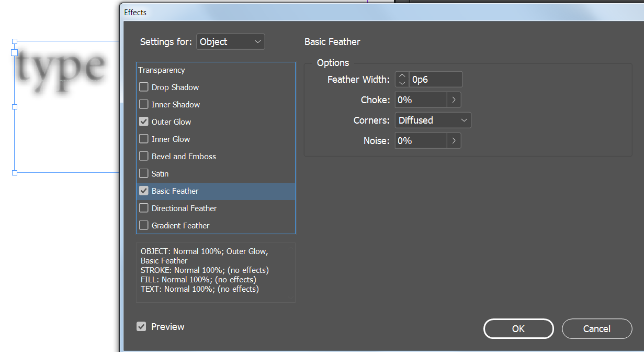644x352 pixels.
Task: Enable the Inner Shadow effect
Action: (144, 104)
